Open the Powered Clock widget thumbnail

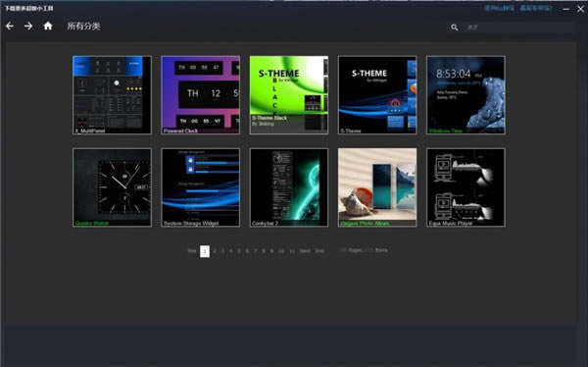tap(200, 95)
